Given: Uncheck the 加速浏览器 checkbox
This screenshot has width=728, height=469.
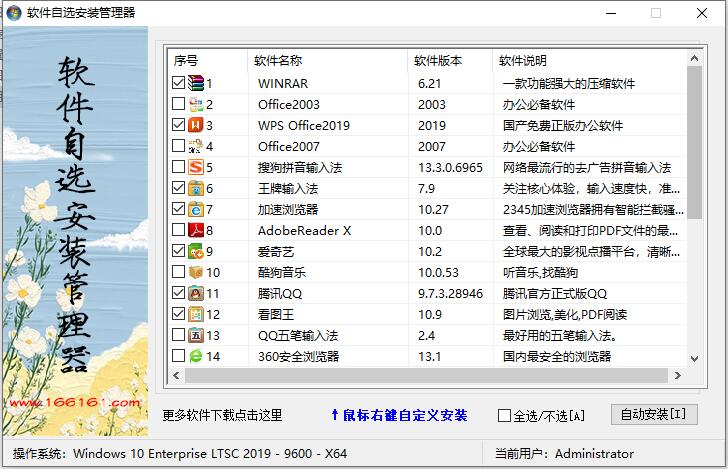Looking at the screenshot, I should pyautogui.click(x=178, y=208).
